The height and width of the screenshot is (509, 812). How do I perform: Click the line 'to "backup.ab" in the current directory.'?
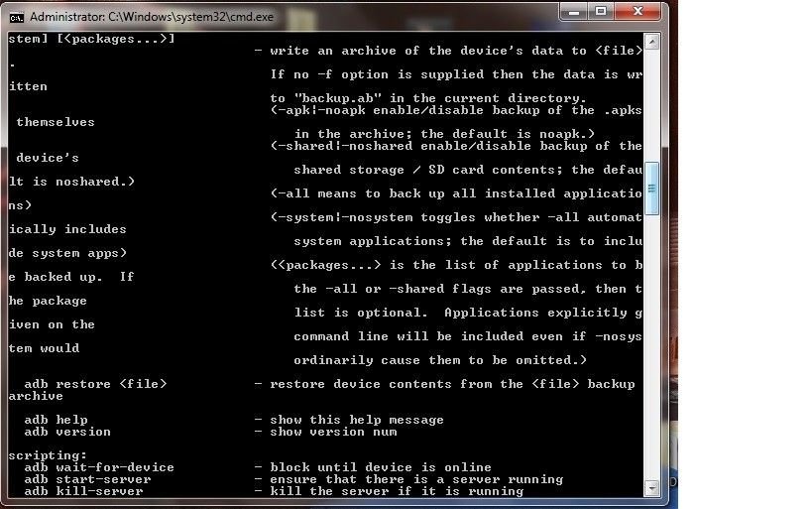coord(428,98)
